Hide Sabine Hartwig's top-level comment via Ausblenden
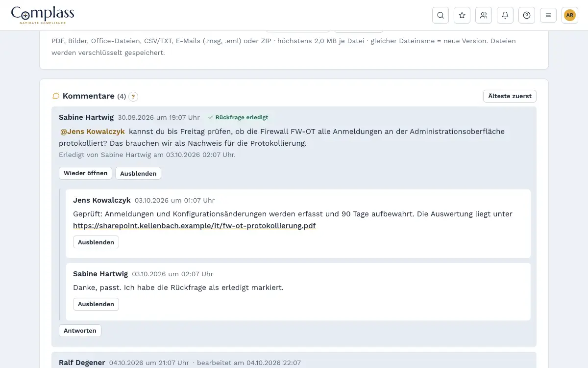The height and width of the screenshot is (368, 588). (138, 173)
